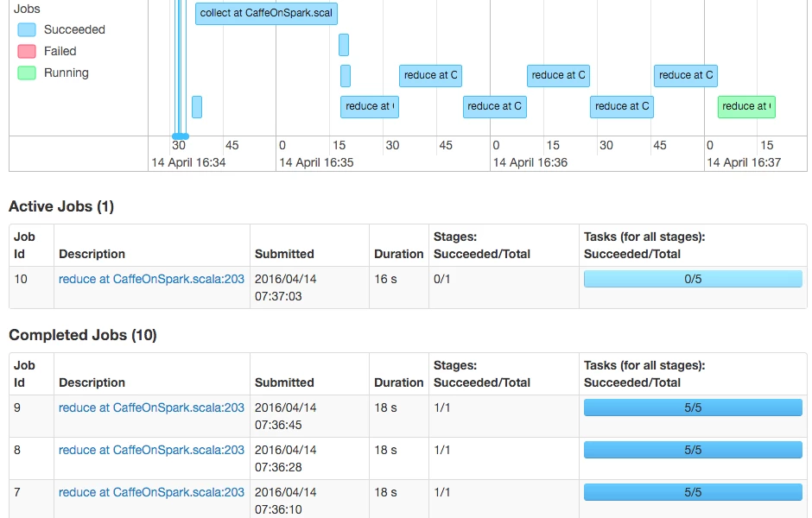Click the 0/5 task progress bar
The width and height of the screenshot is (812, 518).
pyautogui.click(x=693, y=279)
